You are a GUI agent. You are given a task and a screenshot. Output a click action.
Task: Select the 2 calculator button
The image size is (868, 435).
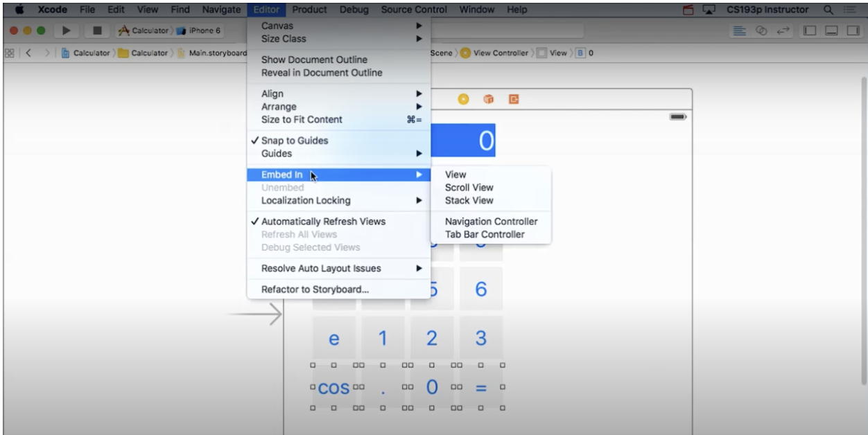pyautogui.click(x=432, y=338)
